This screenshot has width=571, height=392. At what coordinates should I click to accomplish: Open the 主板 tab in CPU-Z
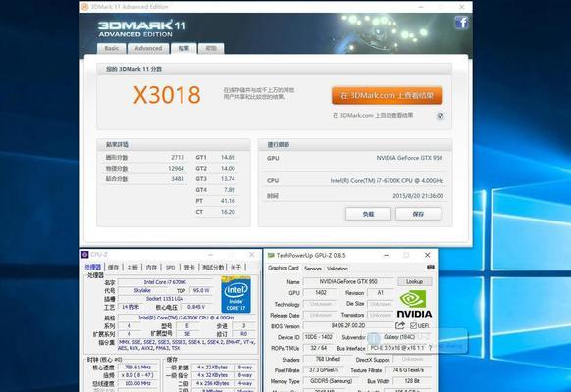132,267
